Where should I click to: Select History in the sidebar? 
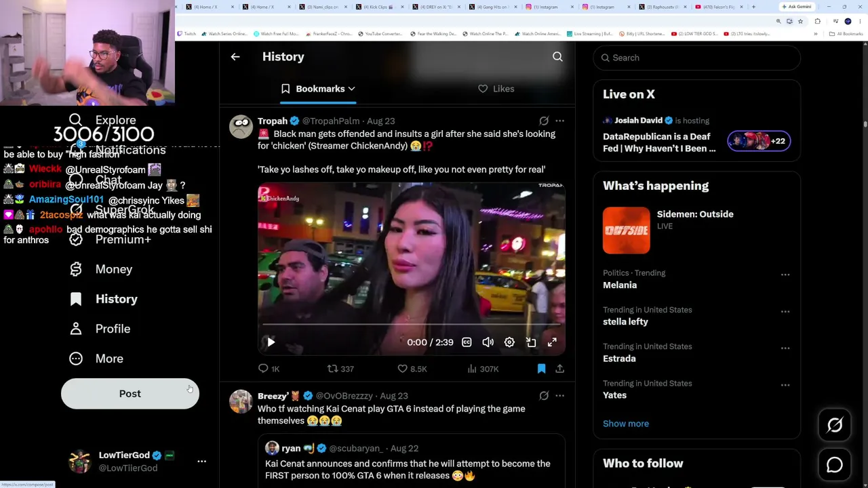[x=103, y=299]
